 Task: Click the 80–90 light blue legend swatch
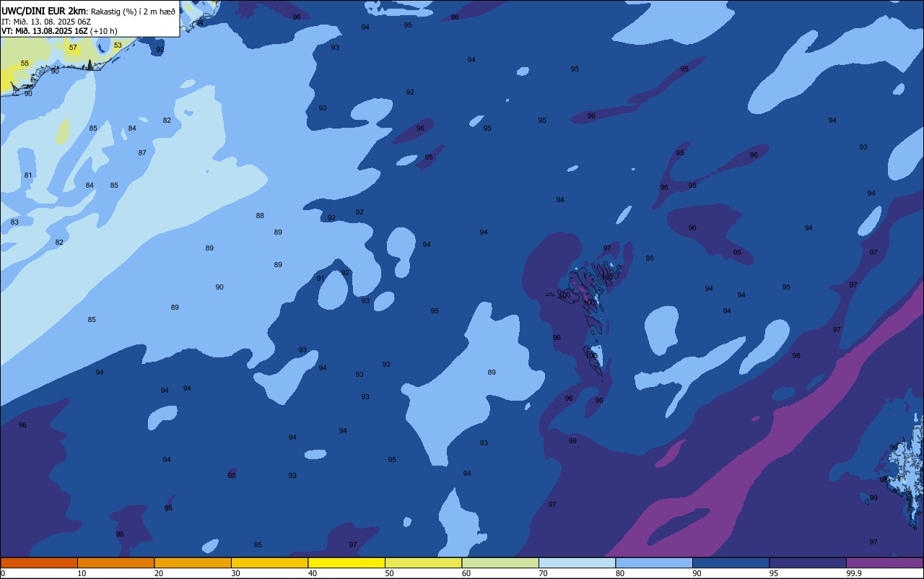click(x=654, y=562)
